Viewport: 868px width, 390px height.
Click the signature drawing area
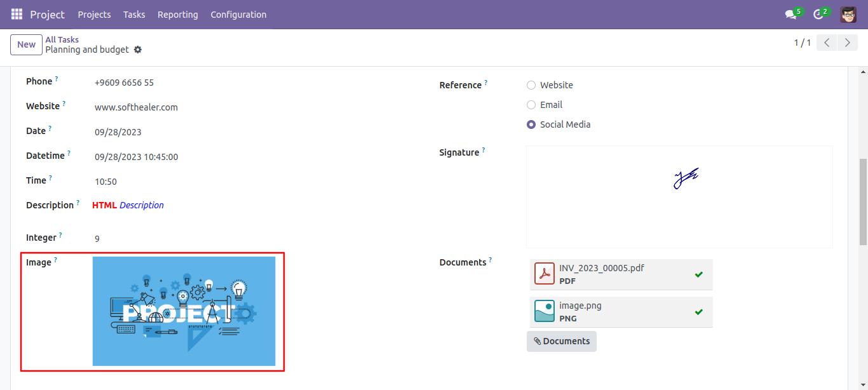click(x=679, y=197)
